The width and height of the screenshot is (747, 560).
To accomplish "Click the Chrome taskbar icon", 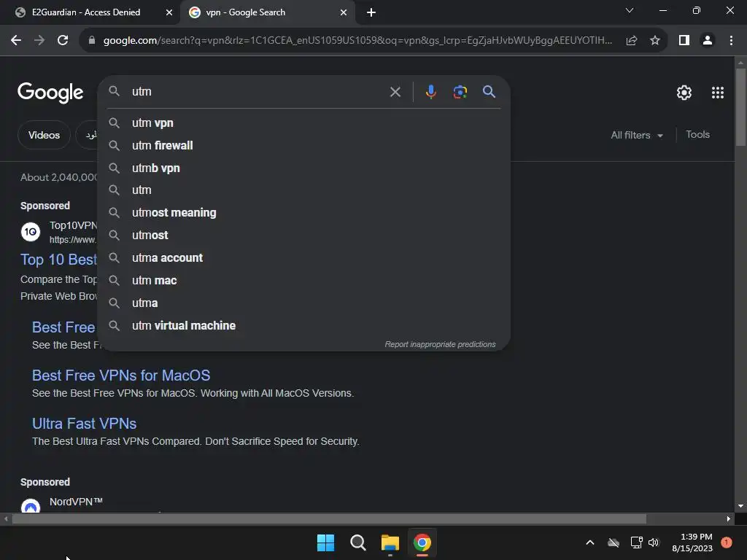I will click(x=422, y=542).
